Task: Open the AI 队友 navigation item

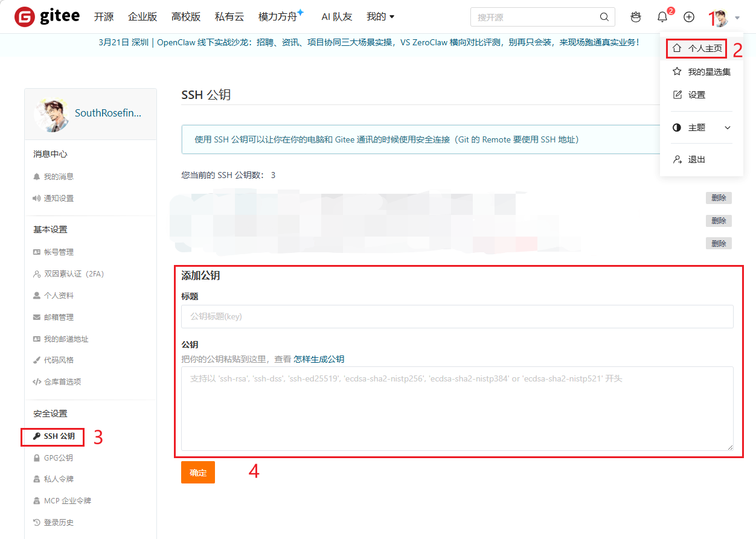Action: click(337, 17)
